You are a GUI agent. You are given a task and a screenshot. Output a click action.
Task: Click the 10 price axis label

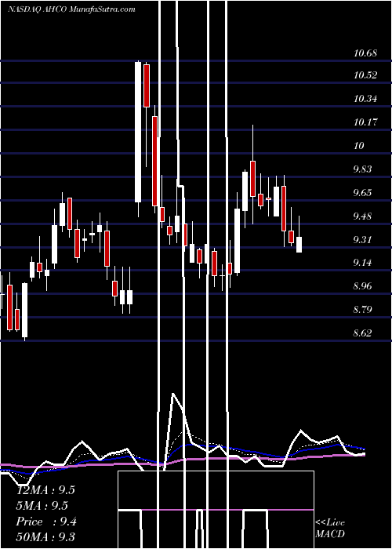tap(359, 146)
